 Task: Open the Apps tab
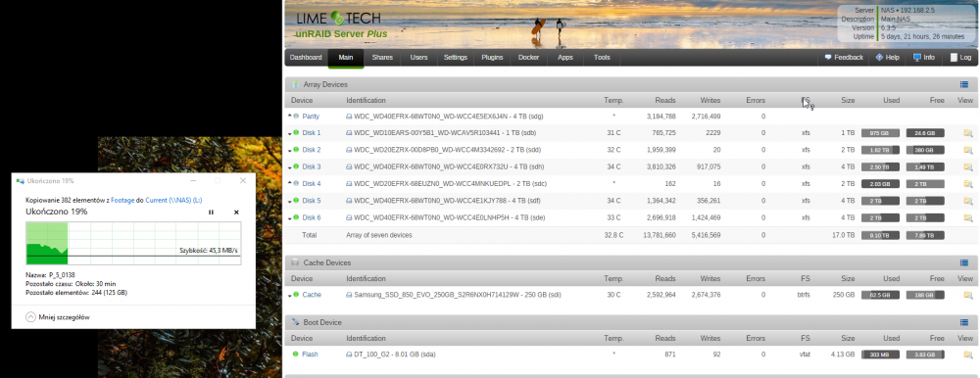[x=565, y=58]
